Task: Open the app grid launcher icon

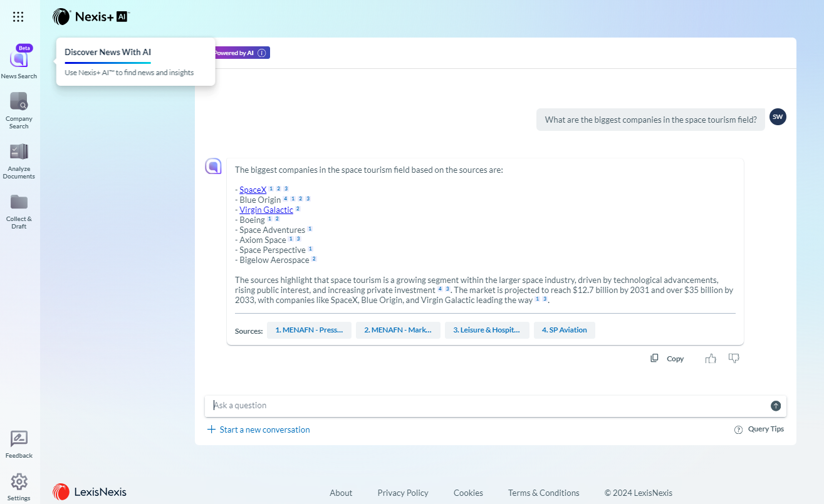Action: click(x=18, y=17)
